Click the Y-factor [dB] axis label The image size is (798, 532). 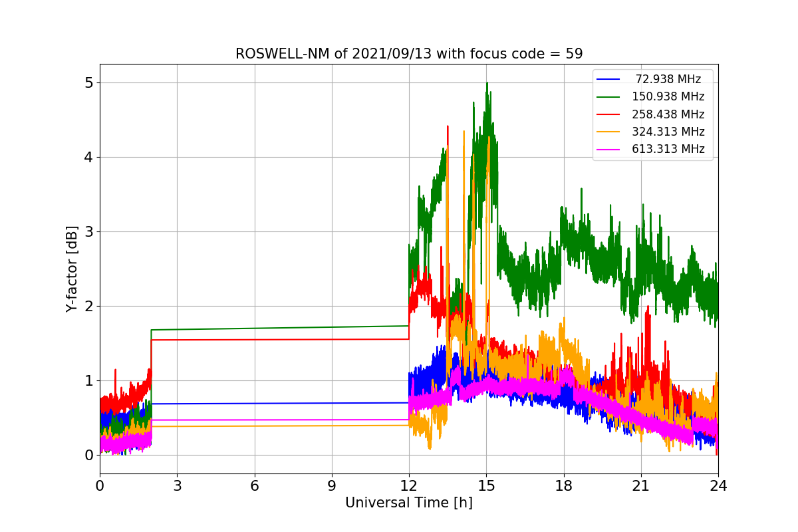72,269
